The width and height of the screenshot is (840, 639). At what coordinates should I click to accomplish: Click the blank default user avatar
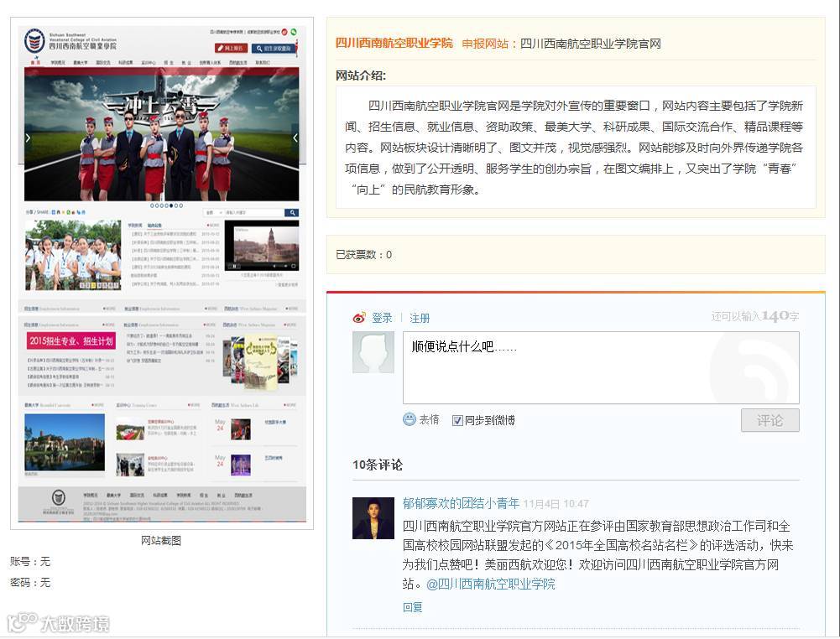point(373,352)
